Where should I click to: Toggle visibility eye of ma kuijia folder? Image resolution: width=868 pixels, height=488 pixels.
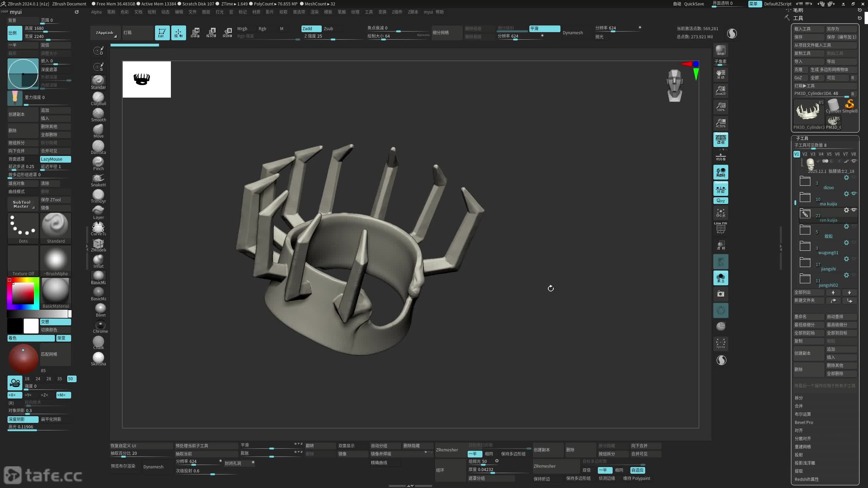coord(854,194)
